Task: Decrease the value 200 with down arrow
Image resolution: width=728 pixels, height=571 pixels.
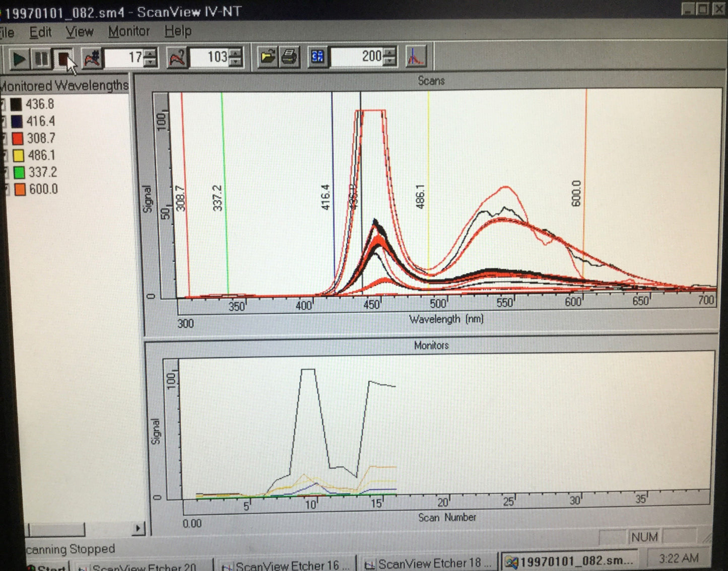Action: (x=389, y=61)
